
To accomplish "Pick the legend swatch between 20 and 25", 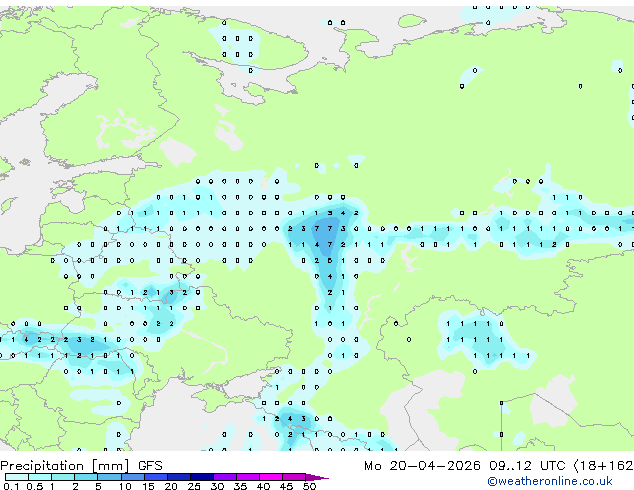I will [179, 477].
